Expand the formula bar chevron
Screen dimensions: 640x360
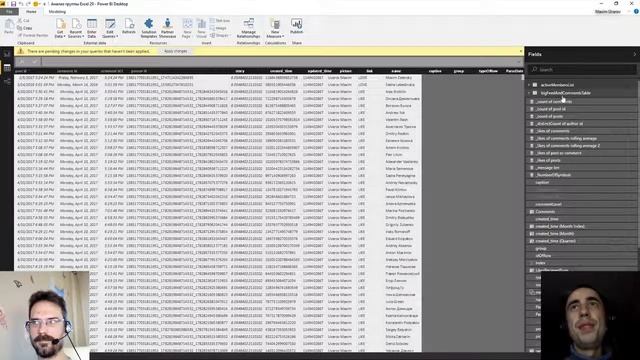pyautogui.click(x=519, y=62)
